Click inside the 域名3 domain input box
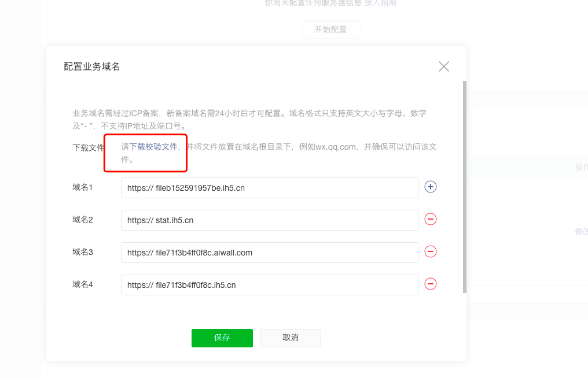Screen dimensions: 588x378 pos(269,252)
